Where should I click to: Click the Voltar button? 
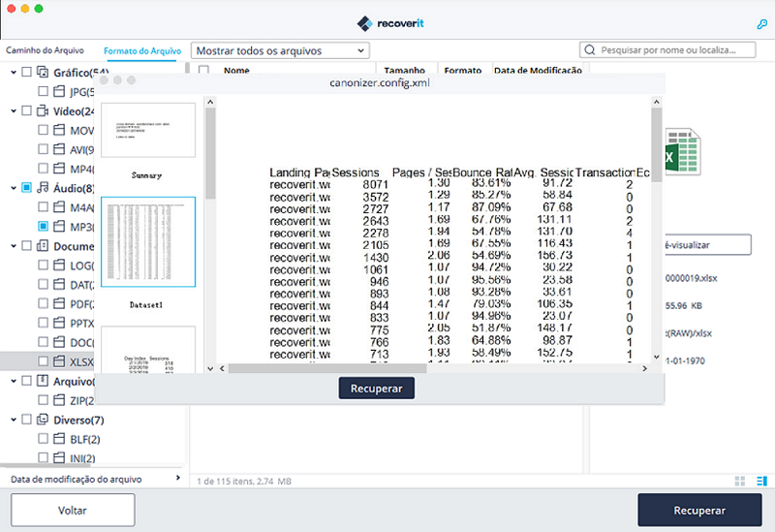pyautogui.click(x=73, y=510)
